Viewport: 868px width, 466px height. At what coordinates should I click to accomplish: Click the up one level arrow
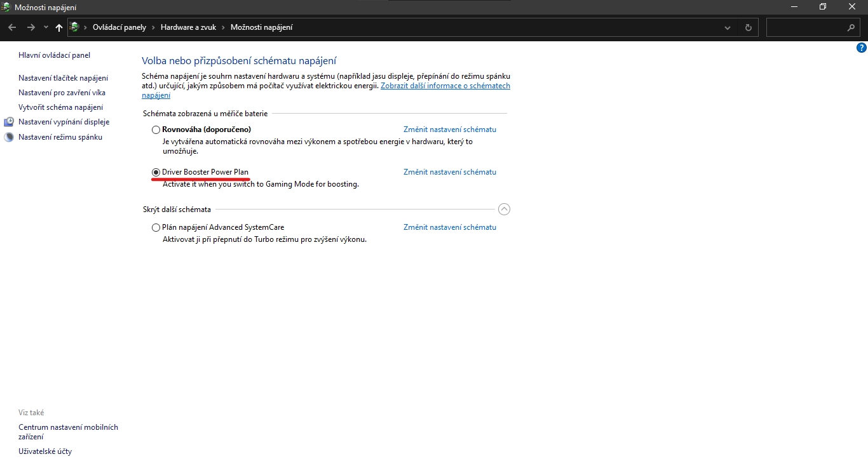click(x=59, y=27)
